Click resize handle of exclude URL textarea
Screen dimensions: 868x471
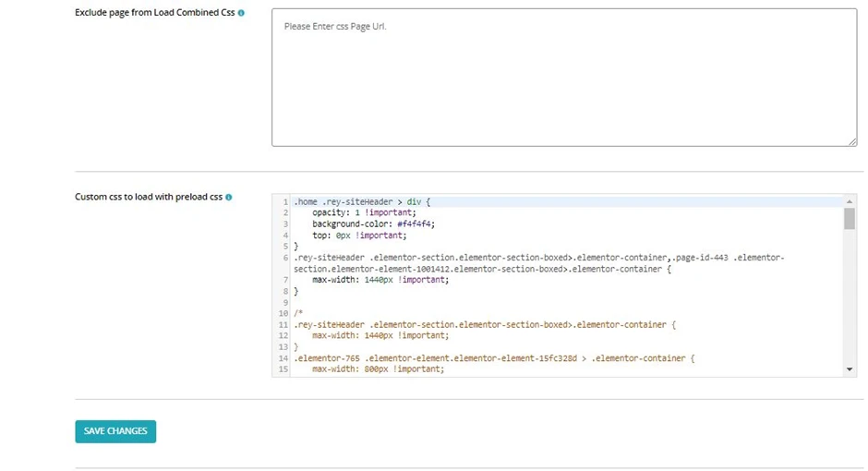tap(852, 141)
